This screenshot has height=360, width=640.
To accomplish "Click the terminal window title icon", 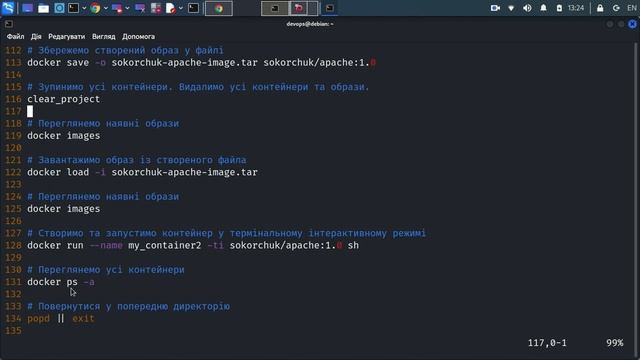I will pyautogui.click(x=9, y=24).
